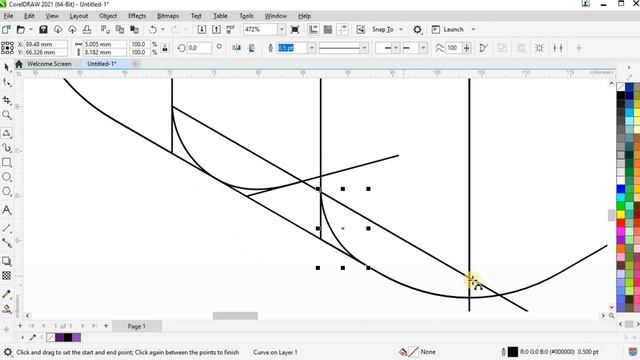Click the horizontal scrollbar thumb
The height and width of the screenshot is (360, 640).
tap(236, 316)
